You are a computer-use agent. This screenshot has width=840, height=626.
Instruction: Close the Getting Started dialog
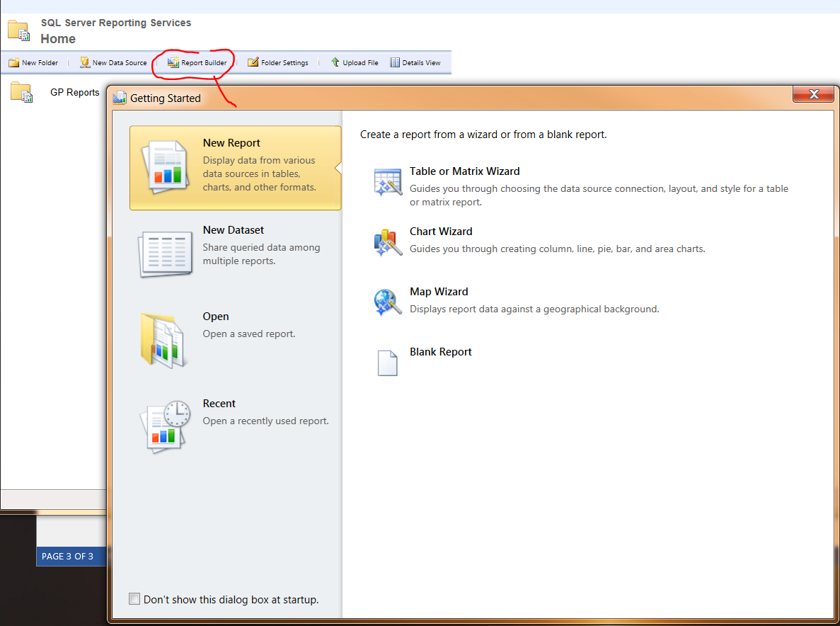[x=813, y=93]
